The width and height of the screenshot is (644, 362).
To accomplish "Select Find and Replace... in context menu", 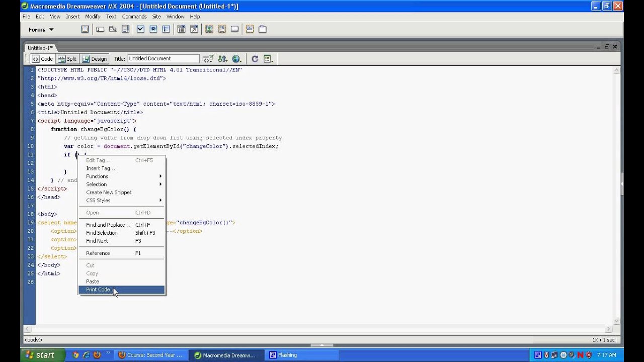I will 122,225.
